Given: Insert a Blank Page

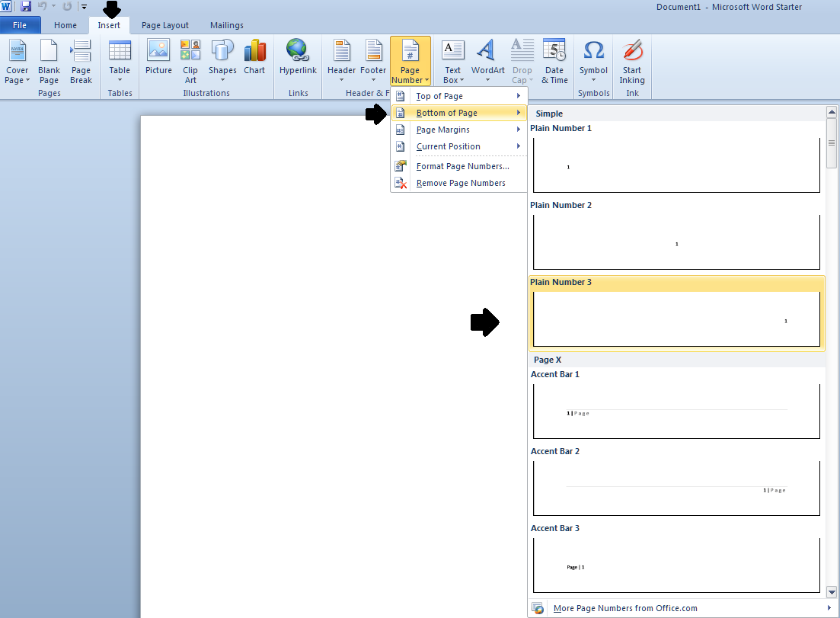Looking at the screenshot, I should point(49,61).
